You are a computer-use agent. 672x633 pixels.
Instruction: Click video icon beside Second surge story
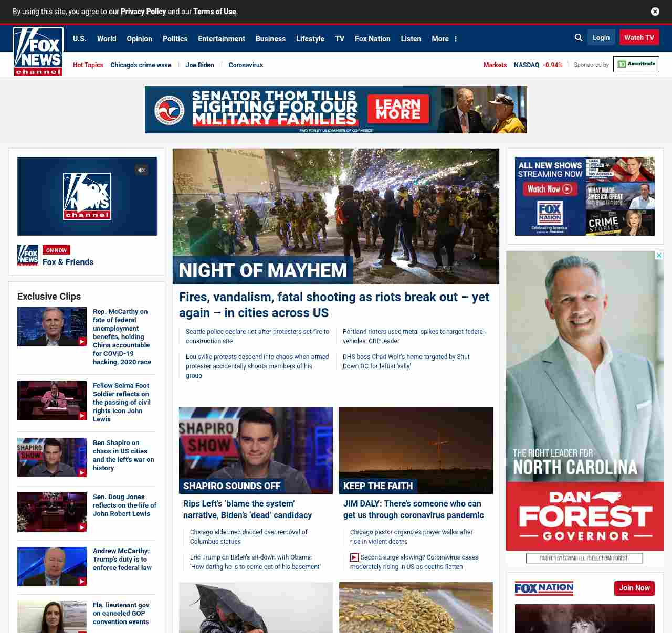(x=354, y=557)
